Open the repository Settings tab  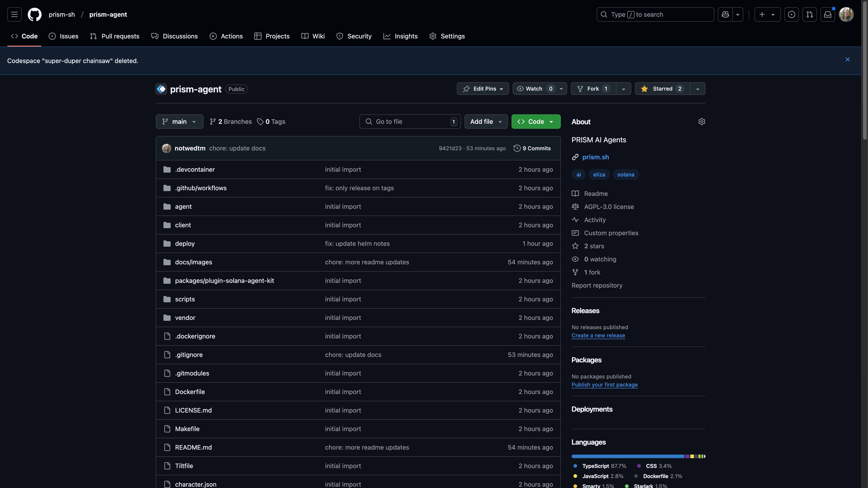pyautogui.click(x=447, y=36)
